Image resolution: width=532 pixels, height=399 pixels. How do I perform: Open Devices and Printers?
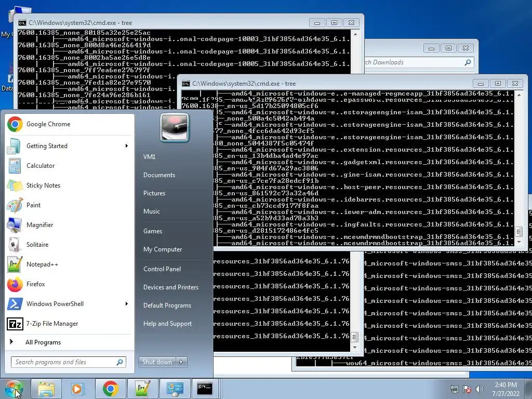pos(170,287)
